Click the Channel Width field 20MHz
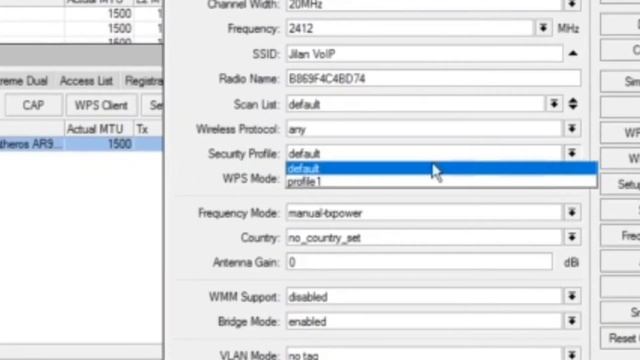The width and height of the screenshot is (640, 360). coord(424,5)
